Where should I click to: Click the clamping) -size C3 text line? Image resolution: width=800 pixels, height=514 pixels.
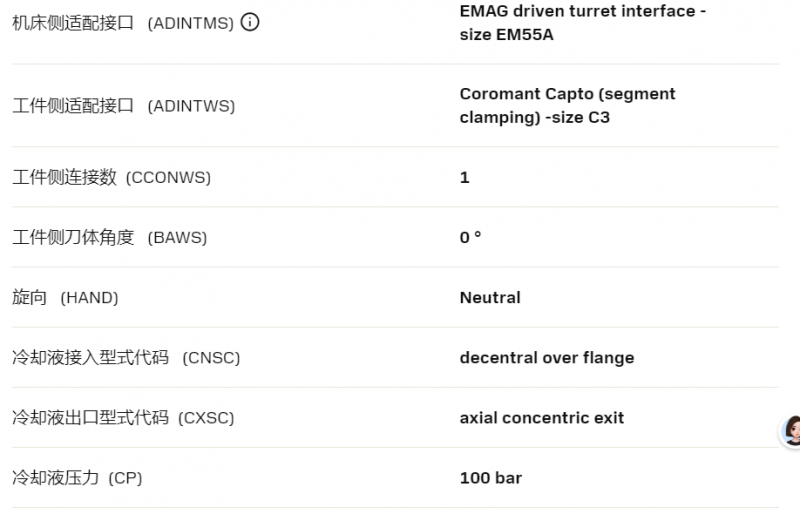coord(535,117)
